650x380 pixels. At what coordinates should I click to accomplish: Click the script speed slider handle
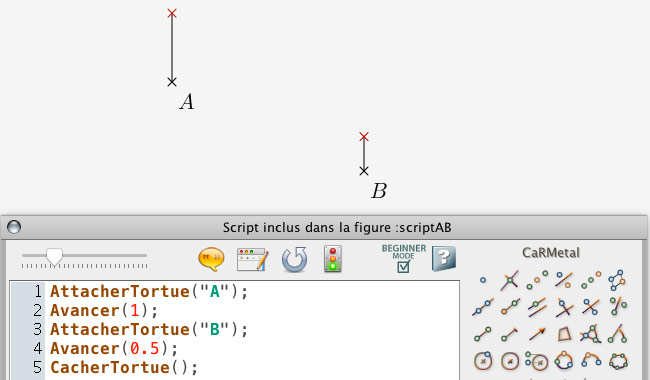[54, 257]
